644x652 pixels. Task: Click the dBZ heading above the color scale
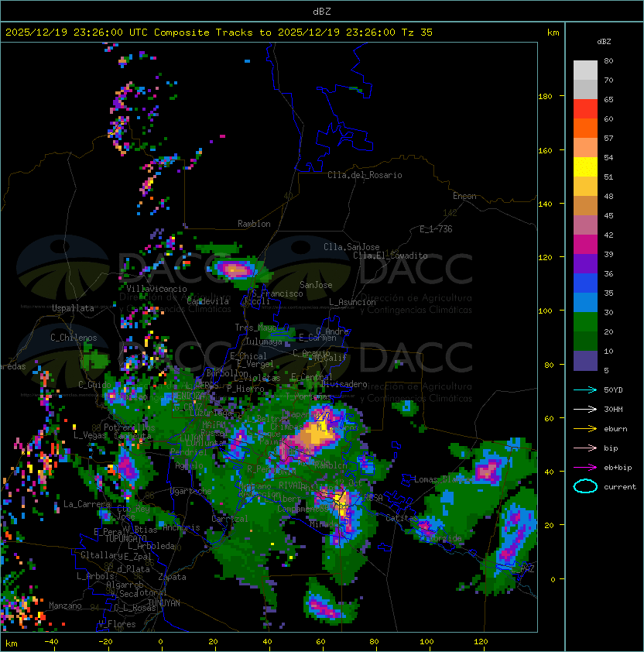tap(604, 42)
